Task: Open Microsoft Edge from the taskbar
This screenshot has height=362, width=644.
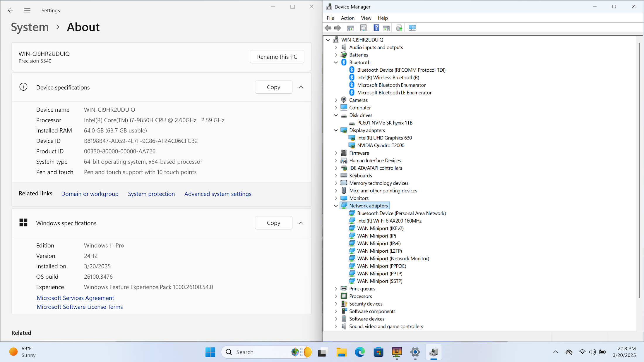Action: click(360, 352)
